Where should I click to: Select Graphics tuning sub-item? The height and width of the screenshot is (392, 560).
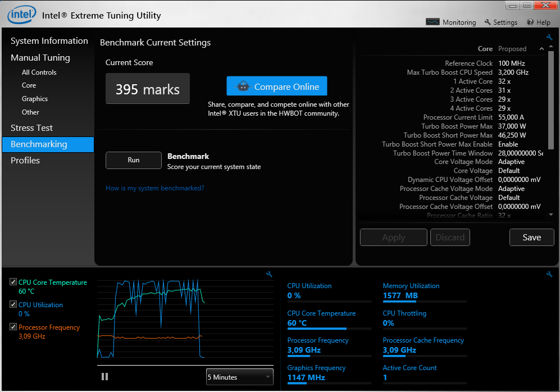point(35,98)
